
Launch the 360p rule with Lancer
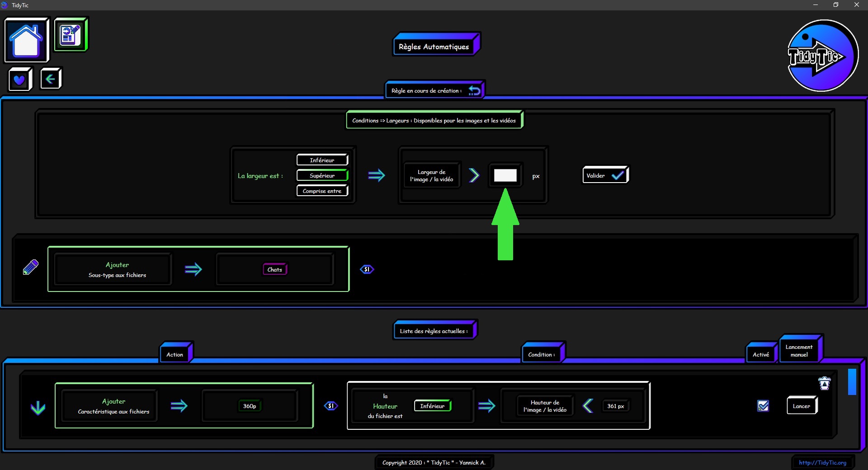point(802,406)
